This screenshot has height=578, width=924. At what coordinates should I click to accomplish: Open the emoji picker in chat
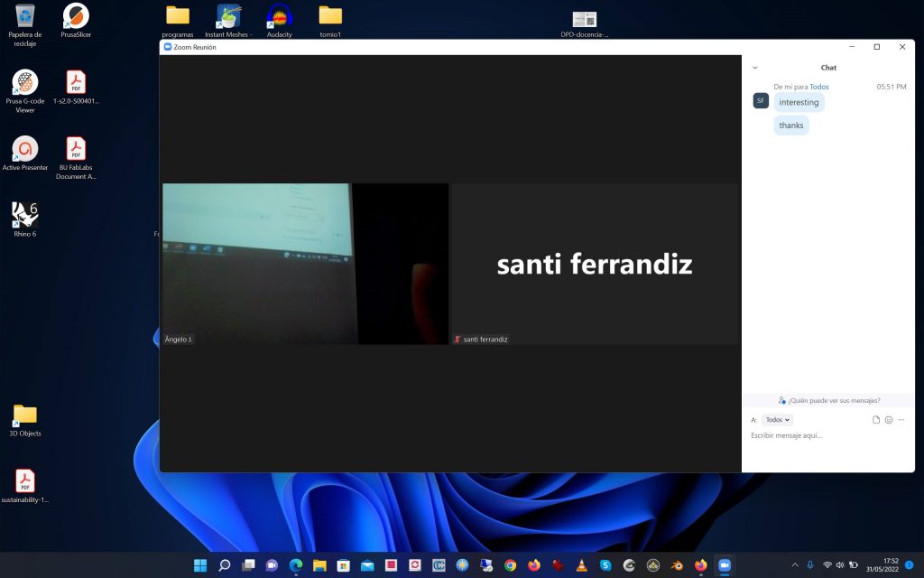[889, 420]
